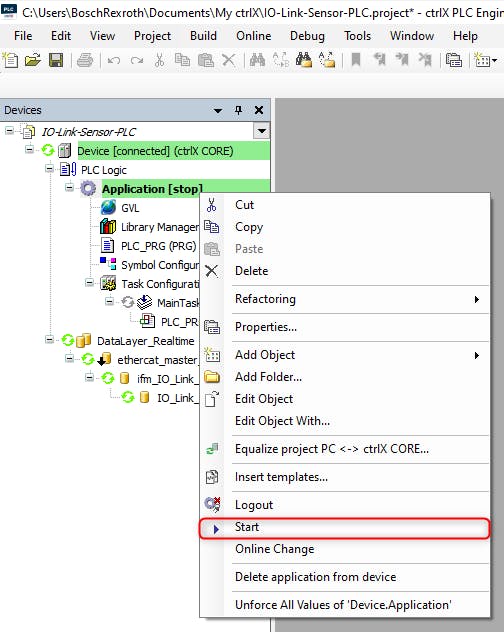Select Edit Object With... entry
Viewport: 504px width, 632px height.
coord(345,421)
